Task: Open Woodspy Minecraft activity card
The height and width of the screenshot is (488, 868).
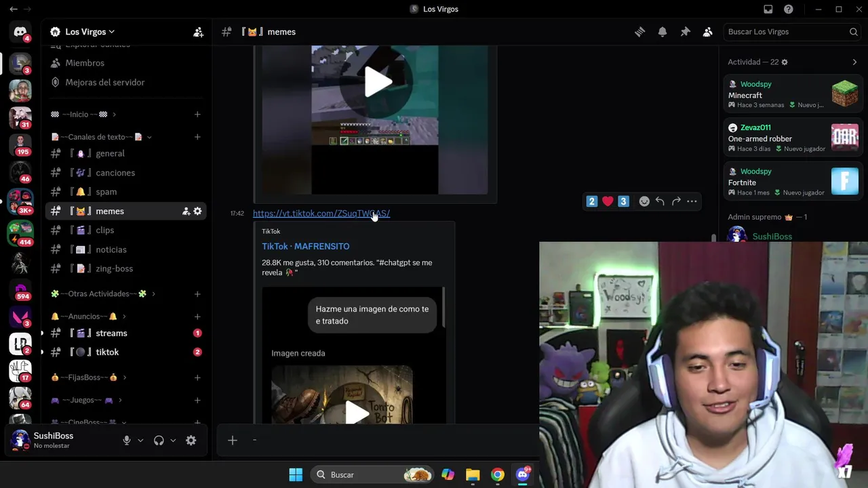Action: (793, 94)
